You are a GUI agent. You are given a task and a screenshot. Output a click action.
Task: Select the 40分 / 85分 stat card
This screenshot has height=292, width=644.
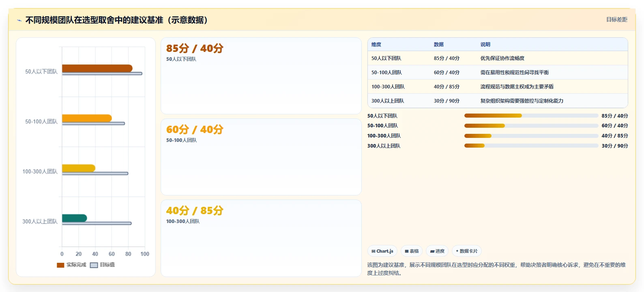click(261, 238)
